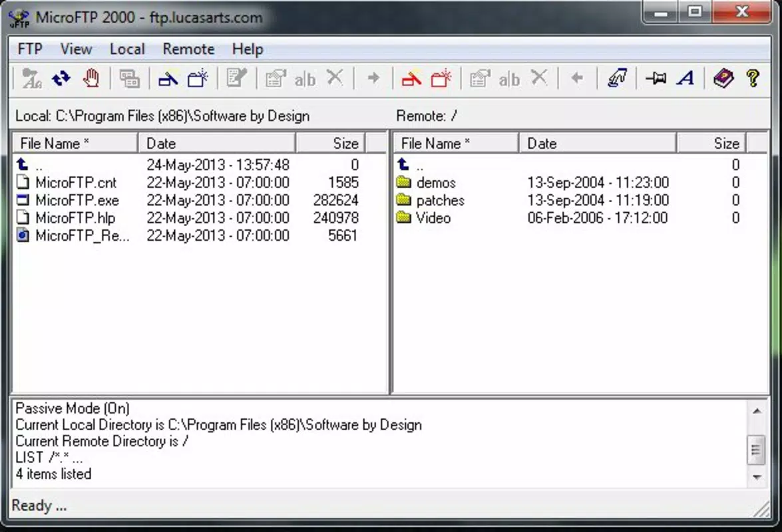Screen dimensions: 782x532
Task: Click the date 13-Sep-2004 - 11:23:00
Action: coord(598,182)
